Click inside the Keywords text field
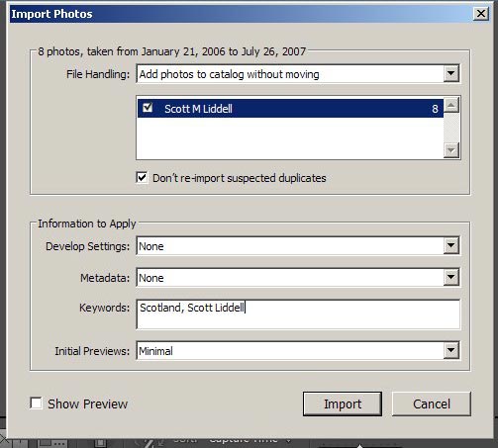The height and width of the screenshot is (448, 498). [x=298, y=314]
